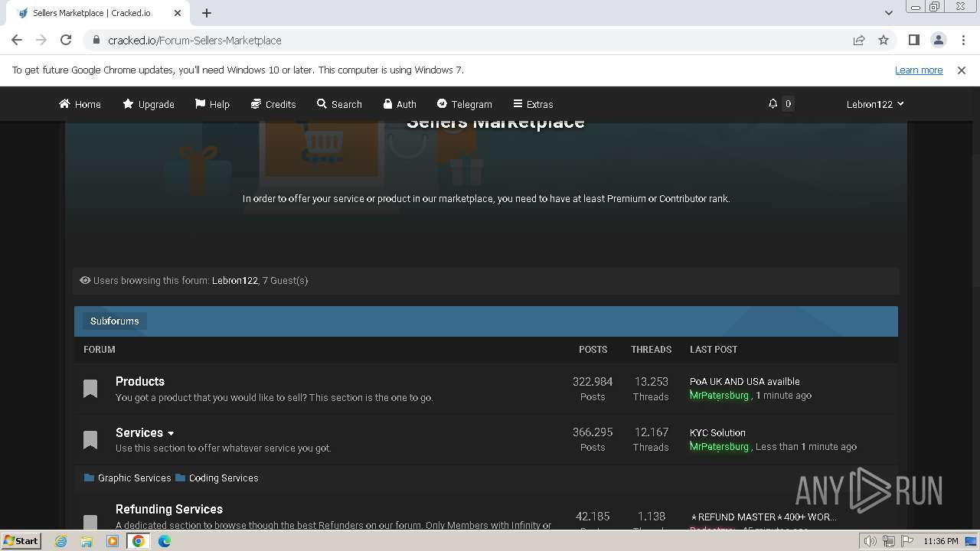
Task: Open the Help navigation item
Action: (x=212, y=104)
